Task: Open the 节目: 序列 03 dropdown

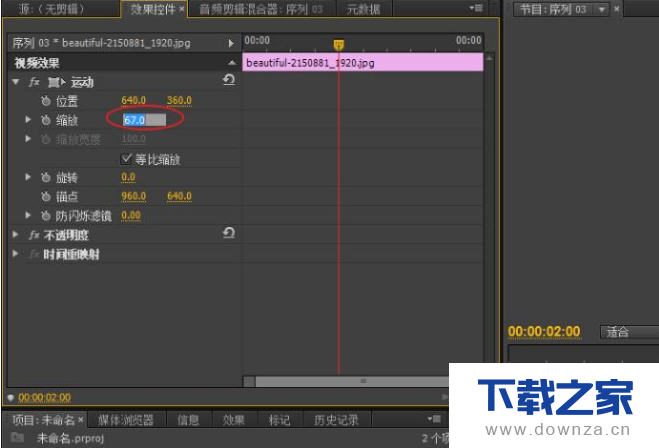Action: [602, 9]
